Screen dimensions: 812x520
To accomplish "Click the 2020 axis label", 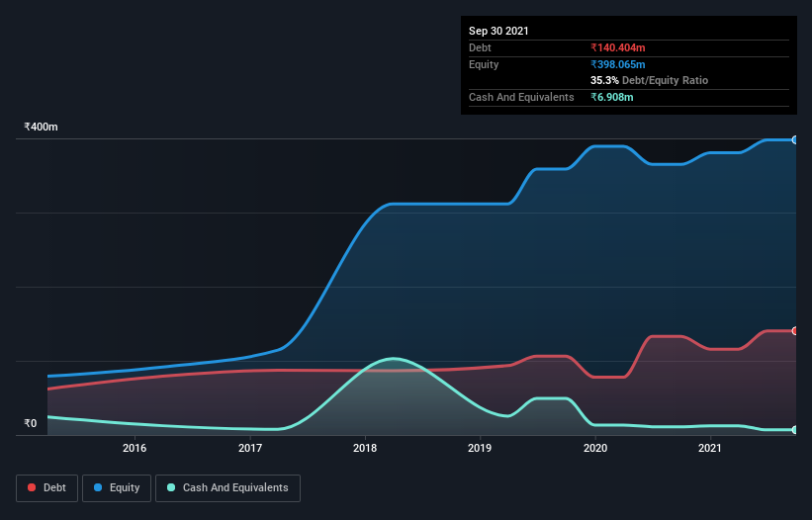I will (595, 448).
